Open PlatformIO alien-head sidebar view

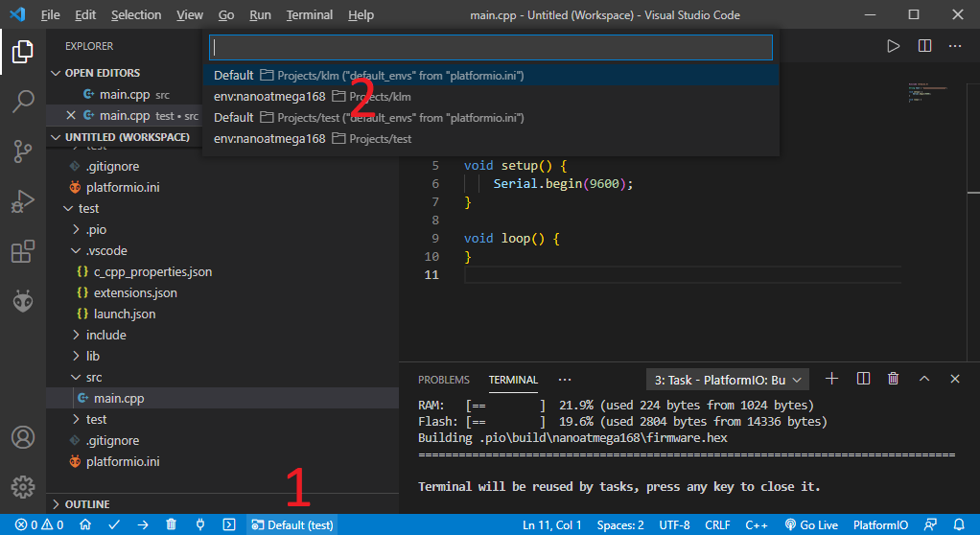point(22,301)
